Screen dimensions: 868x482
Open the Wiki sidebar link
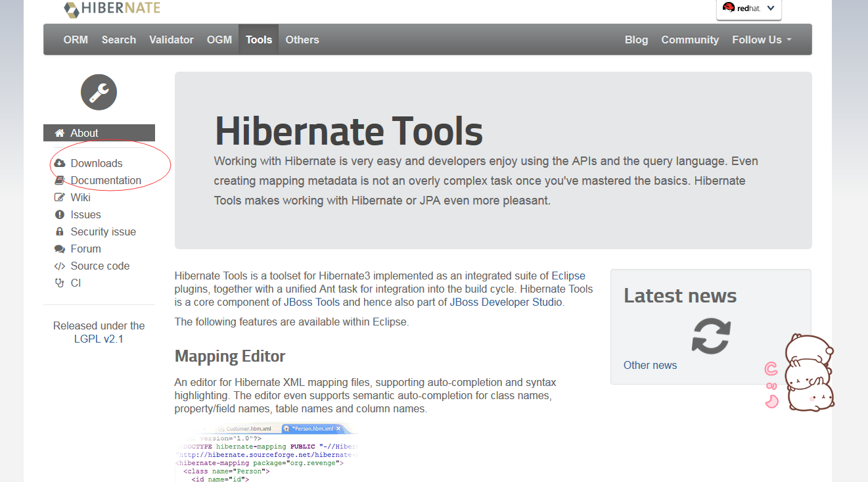[x=81, y=197]
